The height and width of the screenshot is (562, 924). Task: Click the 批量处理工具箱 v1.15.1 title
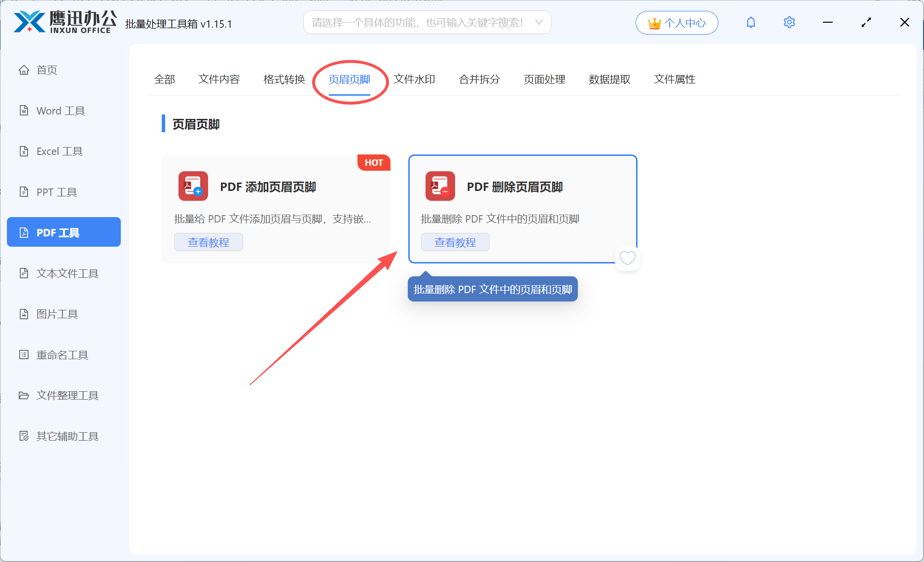coord(178,24)
